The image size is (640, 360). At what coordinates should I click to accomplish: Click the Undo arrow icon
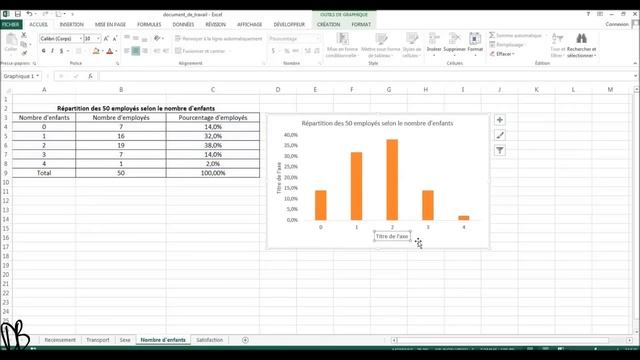pyautogui.click(x=29, y=14)
